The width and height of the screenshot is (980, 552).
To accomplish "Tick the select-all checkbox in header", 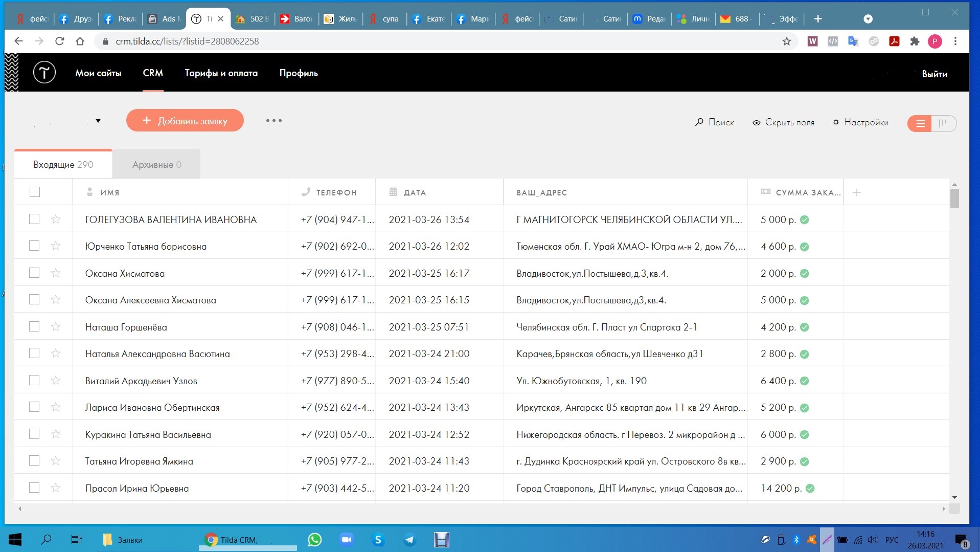I will [34, 192].
